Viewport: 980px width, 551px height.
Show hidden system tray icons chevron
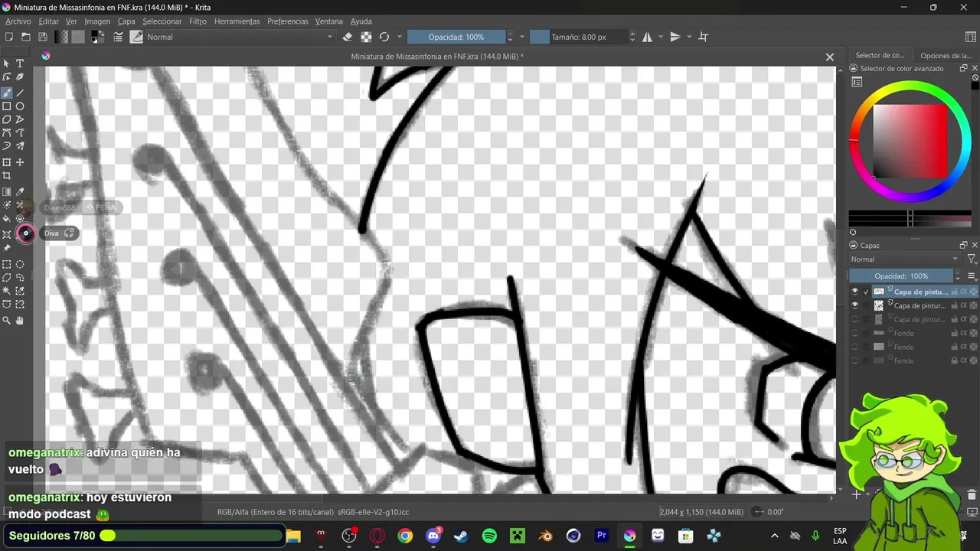coord(774,536)
